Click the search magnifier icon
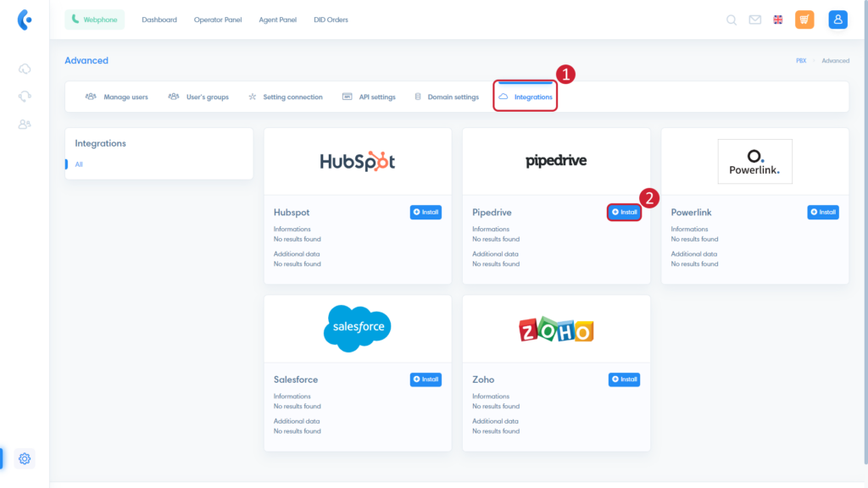Viewport: 868px width, 488px height. click(x=732, y=20)
